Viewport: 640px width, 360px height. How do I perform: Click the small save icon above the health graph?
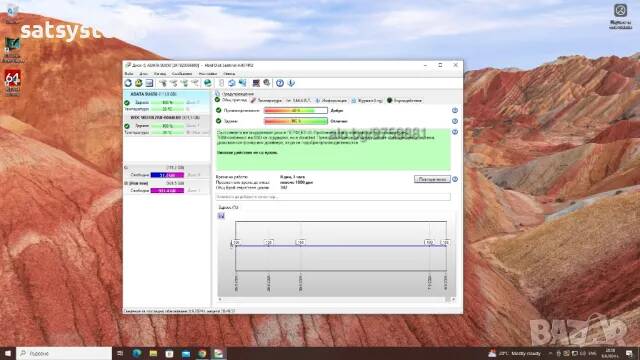point(221,216)
